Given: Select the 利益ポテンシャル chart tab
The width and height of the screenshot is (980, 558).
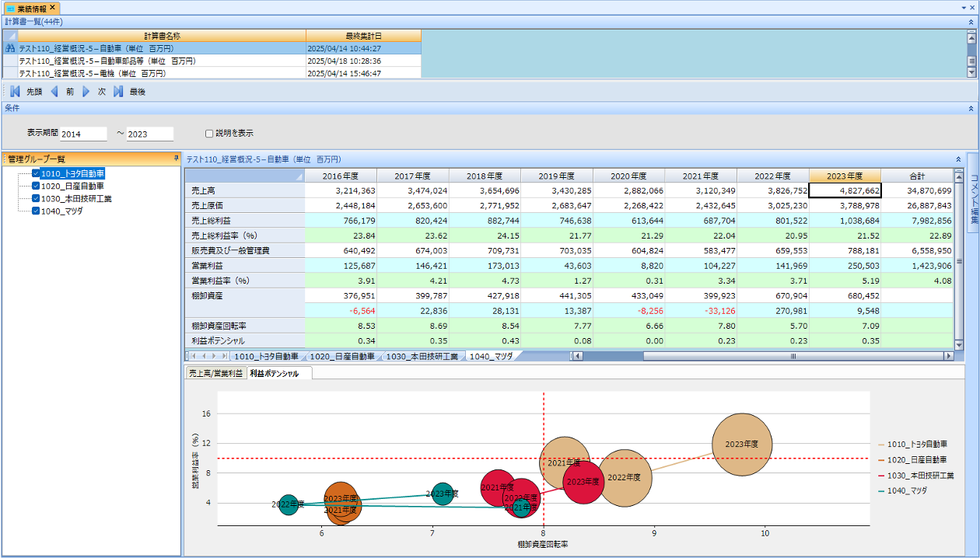Looking at the screenshot, I should [278, 374].
